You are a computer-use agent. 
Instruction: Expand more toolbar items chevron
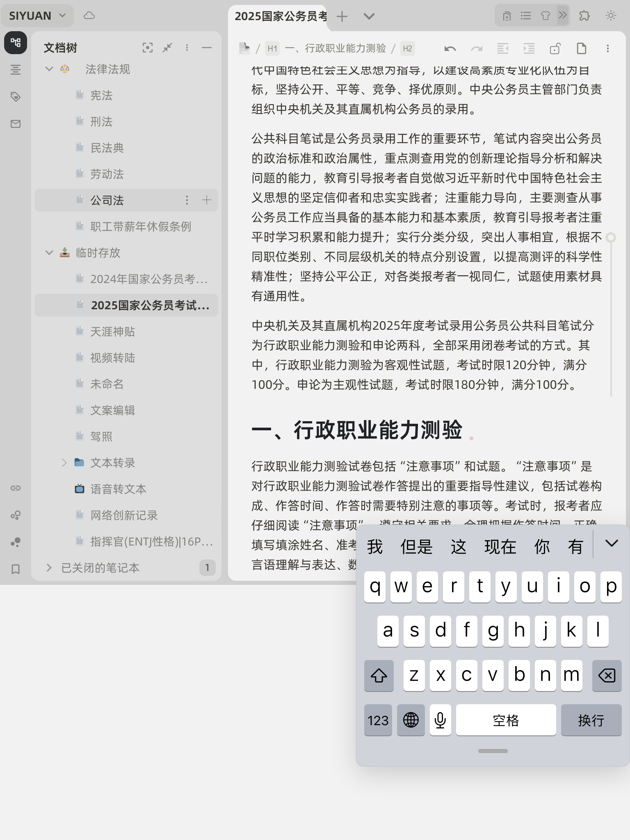pos(563,16)
